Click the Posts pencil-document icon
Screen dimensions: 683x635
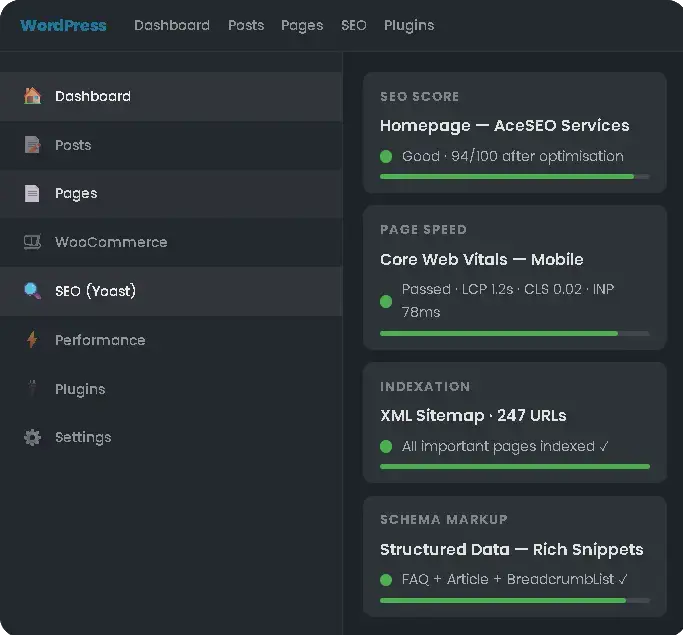pyautogui.click(x=32, y=145)
